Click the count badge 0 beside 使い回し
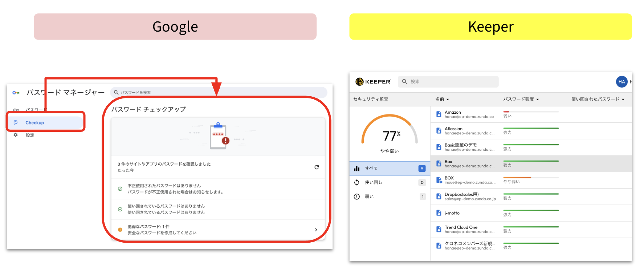Screen dimensions: 644x279 point(422,182)
